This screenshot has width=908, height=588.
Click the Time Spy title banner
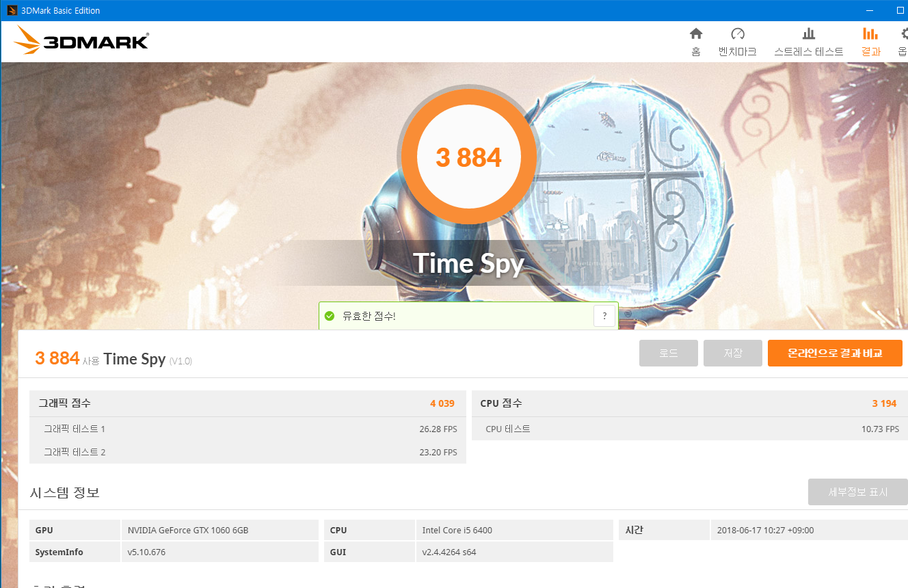(x=468, y=263)
